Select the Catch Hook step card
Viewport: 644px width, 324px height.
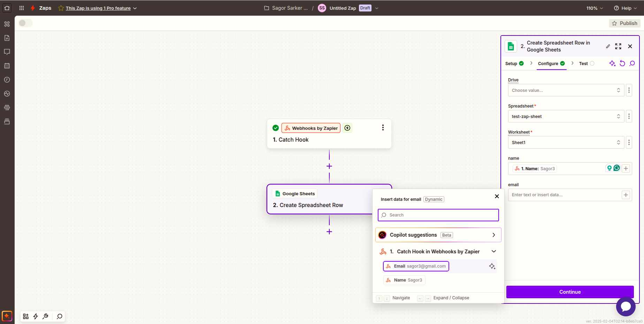[329, 134]
